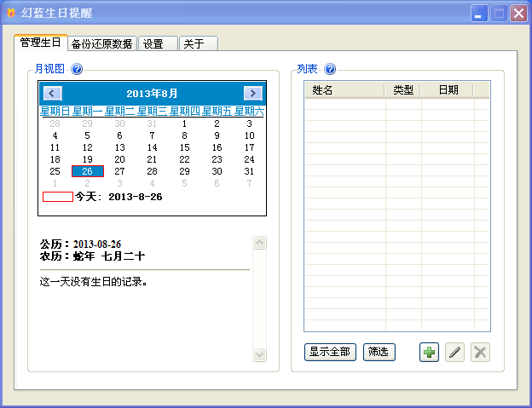Select grayed July 31 in calendar
532x408 pixels.
click(x=152, y=124)
